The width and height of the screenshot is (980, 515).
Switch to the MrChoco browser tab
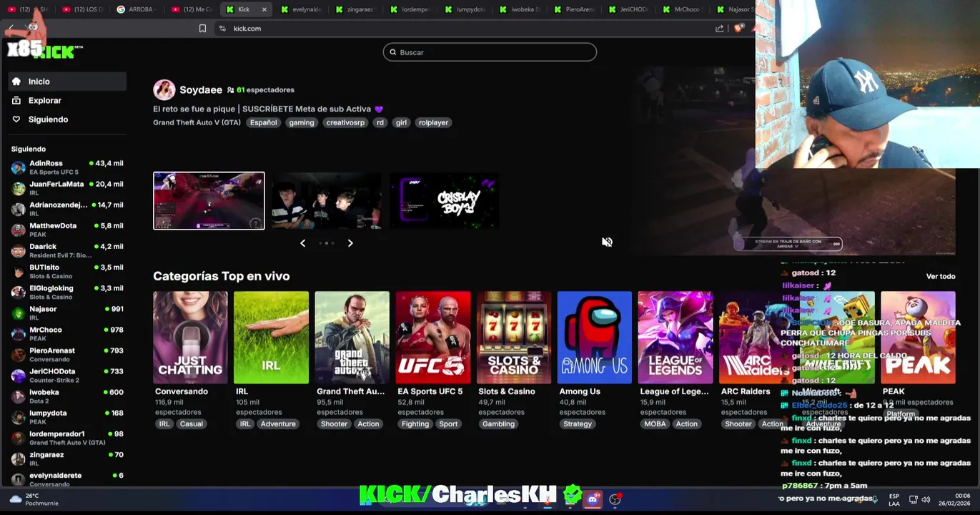(682, 9)
